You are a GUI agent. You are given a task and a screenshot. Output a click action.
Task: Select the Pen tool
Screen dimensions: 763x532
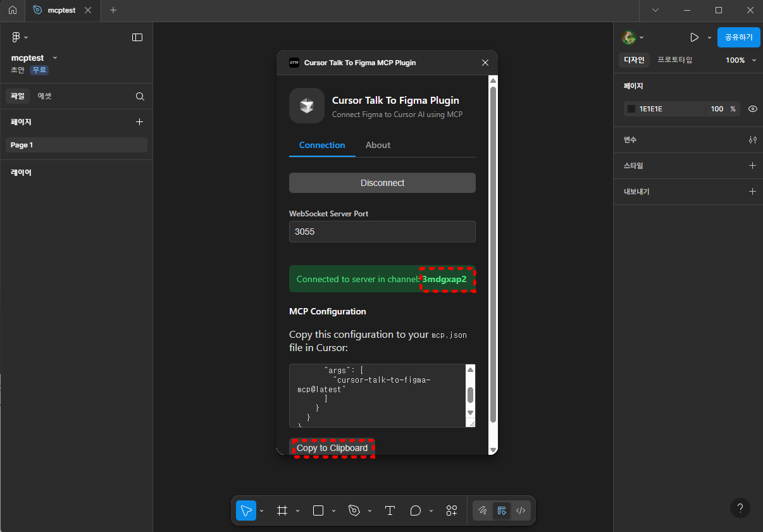(x=354, y=510)
